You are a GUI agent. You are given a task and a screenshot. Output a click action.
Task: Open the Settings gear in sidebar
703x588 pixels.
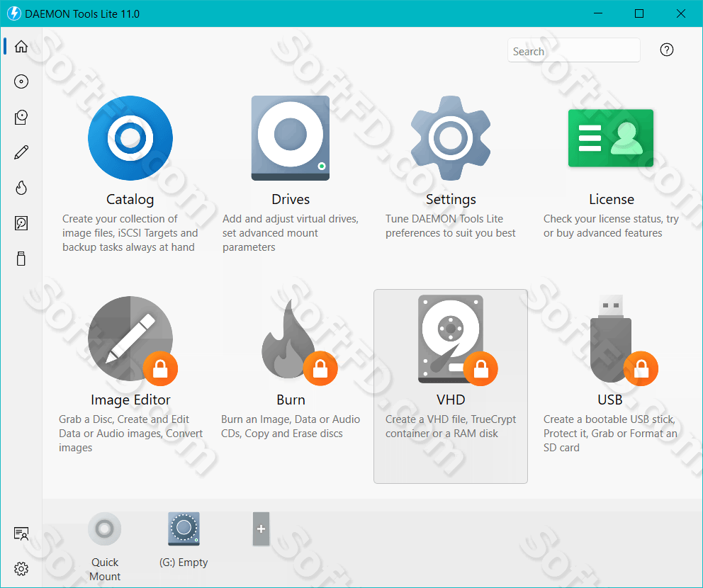pos(21,569)
